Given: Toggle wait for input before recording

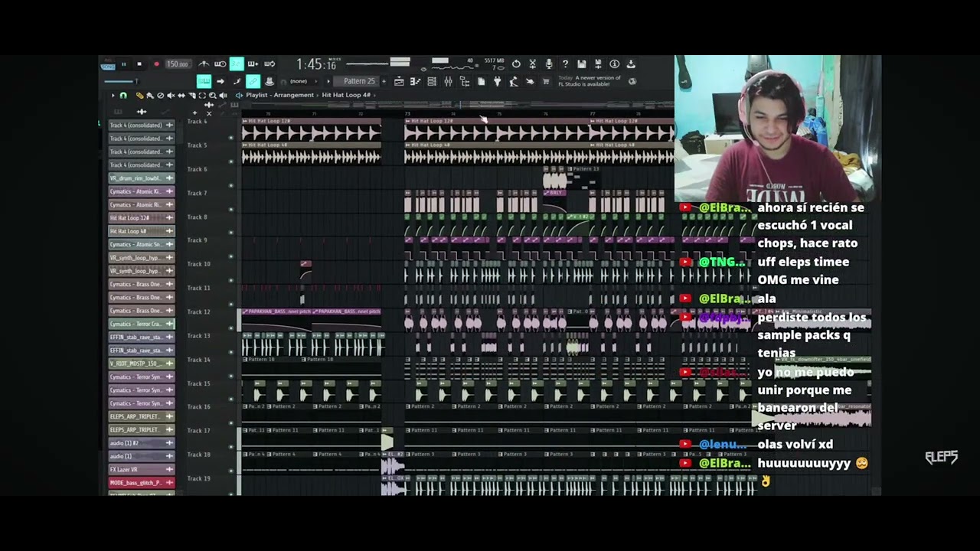Looking at the screenshot, I should 220,64.
